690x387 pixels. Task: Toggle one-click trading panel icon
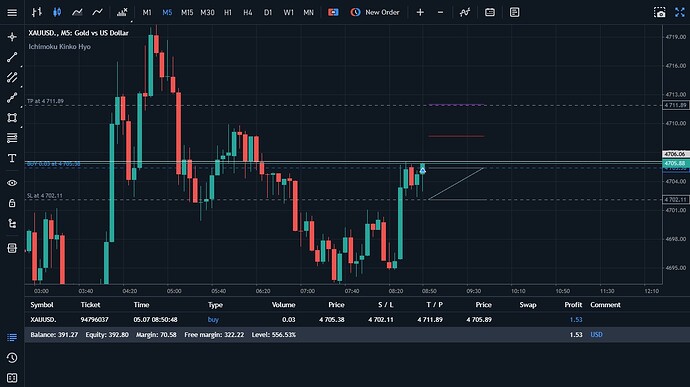pos(333,12)
